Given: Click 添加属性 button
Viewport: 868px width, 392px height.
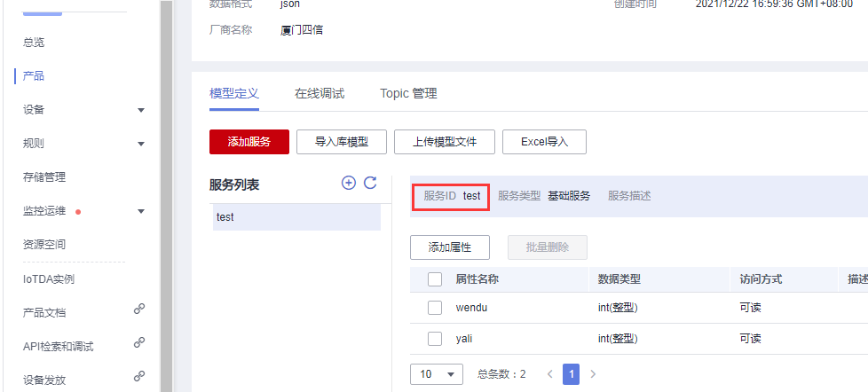Looking at the screenshot, I should point(450,247).
